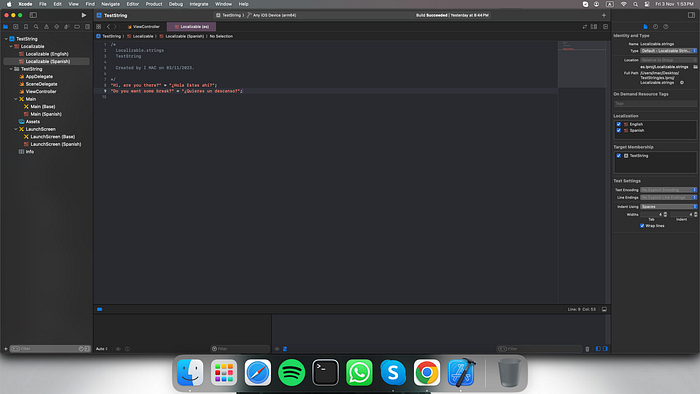Open the file Type dropdown
Screen dimensions: 700x394
(668, 51)
